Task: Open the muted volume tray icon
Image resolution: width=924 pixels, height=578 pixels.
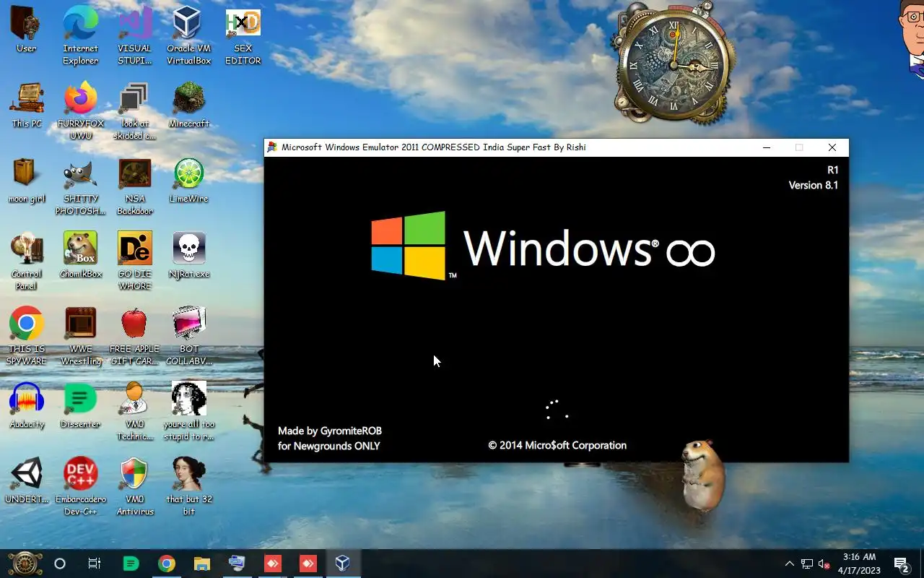Action: coord(824,564)
